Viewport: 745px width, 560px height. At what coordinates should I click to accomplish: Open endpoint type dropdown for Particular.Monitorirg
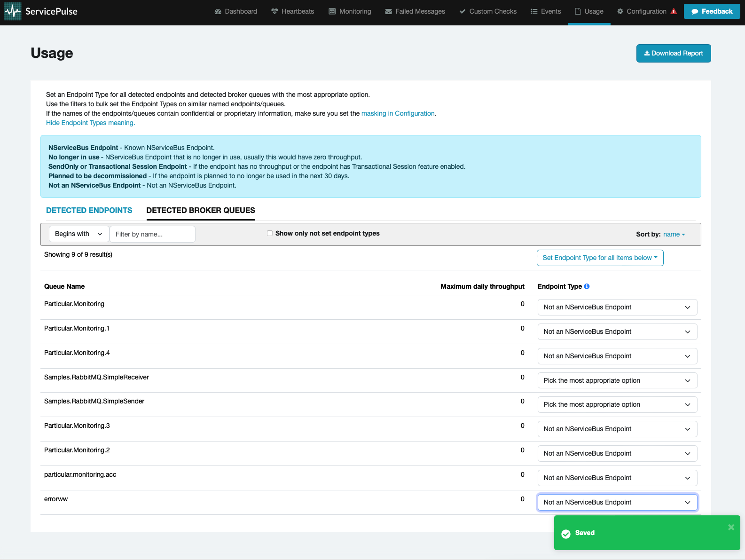point(617,307)
